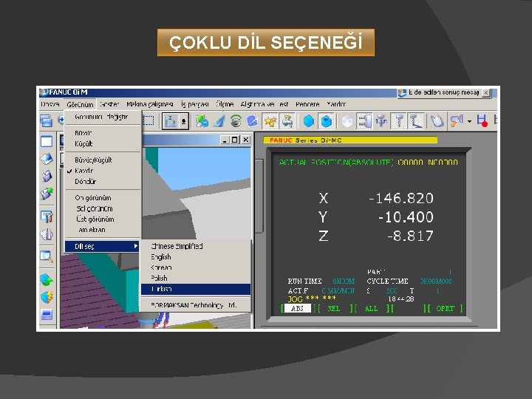Screen dimensions: 532x399
Task: Choose Görünüm değiştir from the dropdown
Action: 103,117
